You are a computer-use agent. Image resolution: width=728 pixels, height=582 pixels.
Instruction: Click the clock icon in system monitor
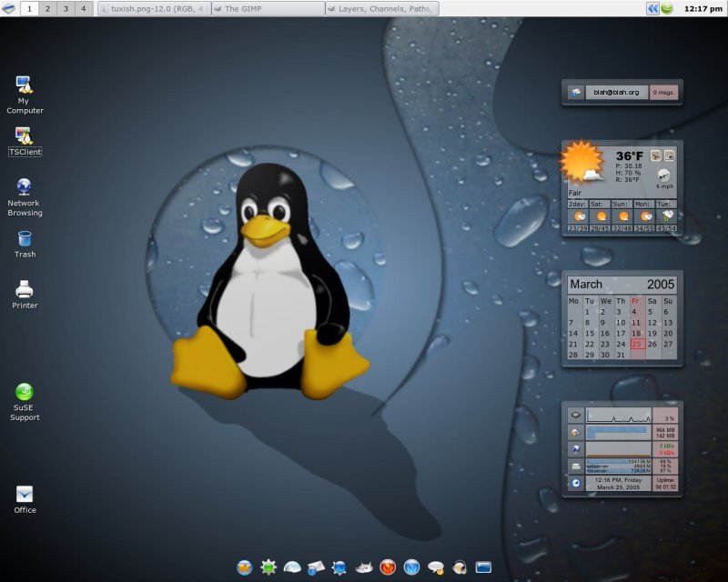[x=576, y=483]
